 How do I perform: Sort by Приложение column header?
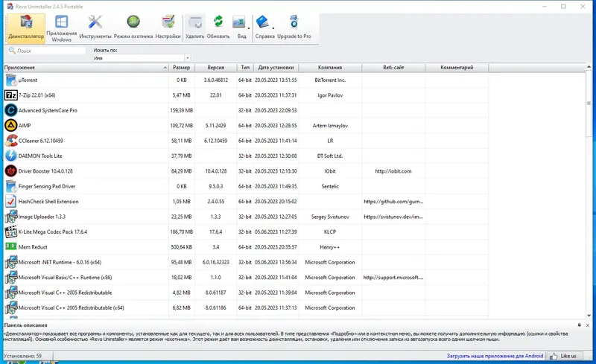tap(86, 68)
